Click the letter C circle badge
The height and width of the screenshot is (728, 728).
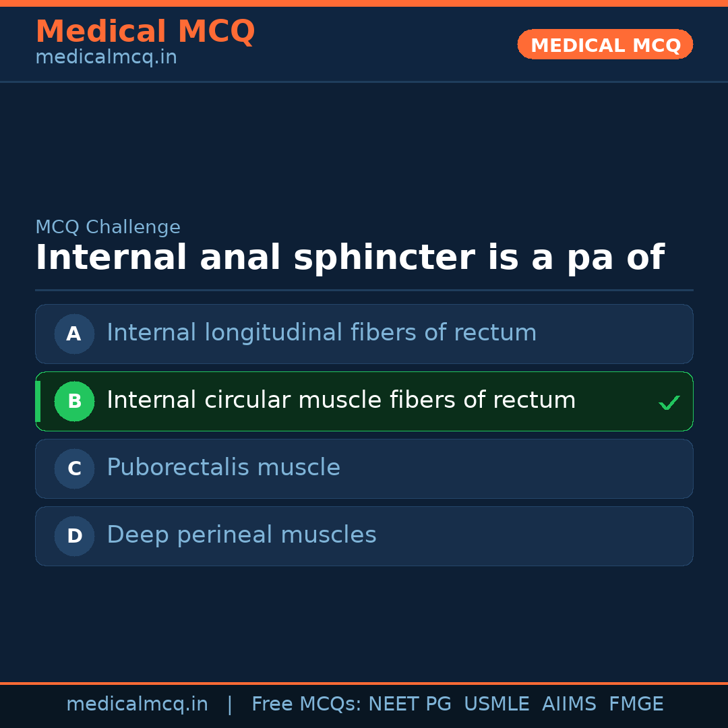click(x=74, y=468)
